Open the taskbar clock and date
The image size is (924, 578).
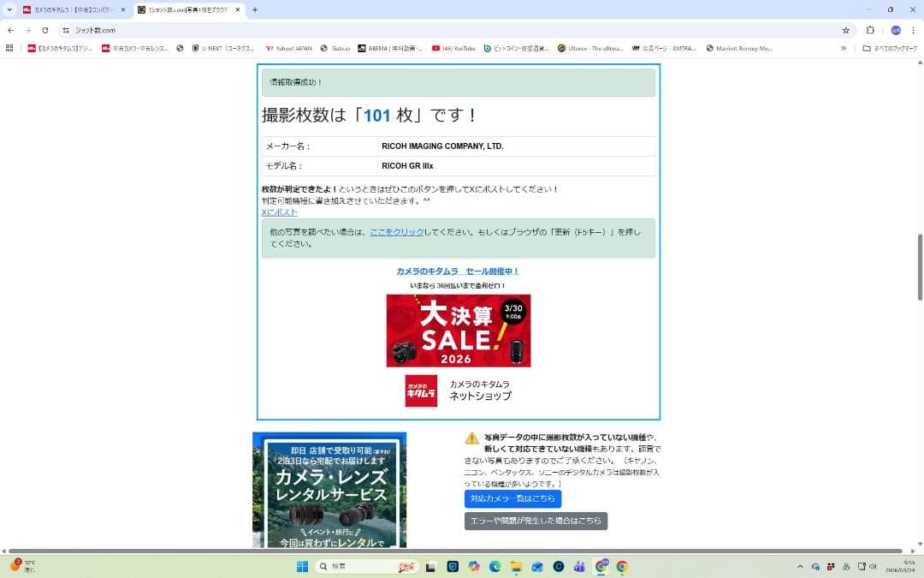tap(900, 566)
